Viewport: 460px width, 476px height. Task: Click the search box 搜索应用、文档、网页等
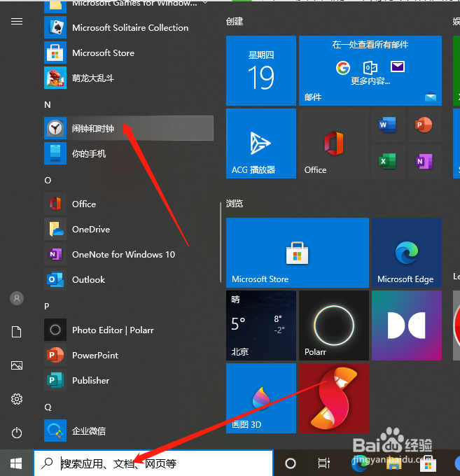point(153,463)
